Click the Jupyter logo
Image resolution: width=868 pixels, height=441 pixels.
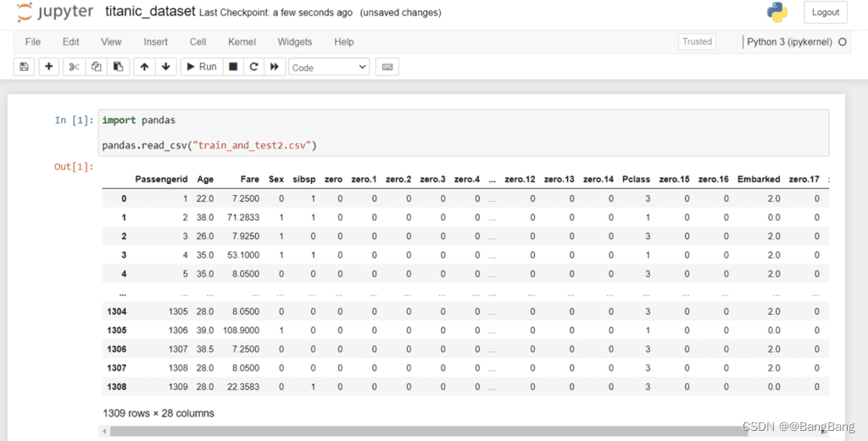point(55,12)
